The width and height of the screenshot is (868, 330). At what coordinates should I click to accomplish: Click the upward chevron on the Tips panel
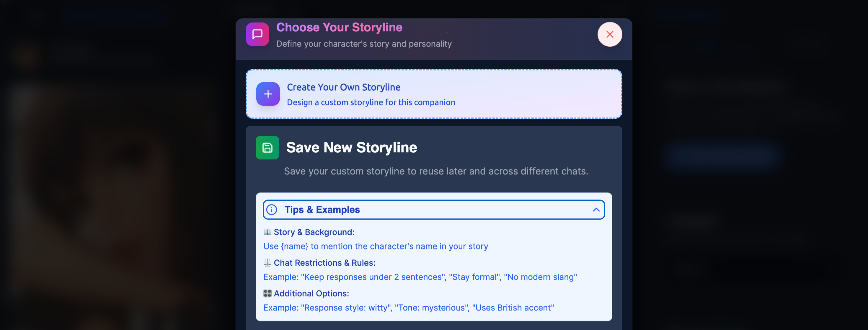(x=596, y=210)
